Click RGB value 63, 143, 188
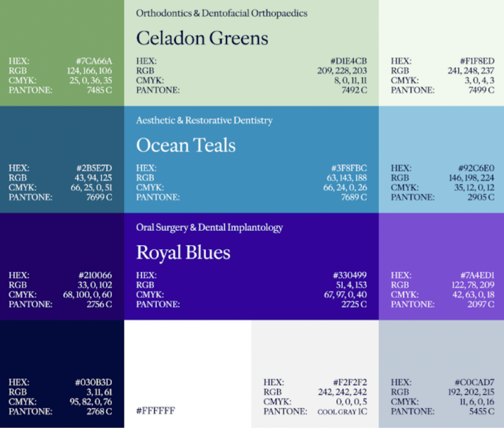Screen dimensions: 504x428 pyautogui.click(x=347, y=178)
